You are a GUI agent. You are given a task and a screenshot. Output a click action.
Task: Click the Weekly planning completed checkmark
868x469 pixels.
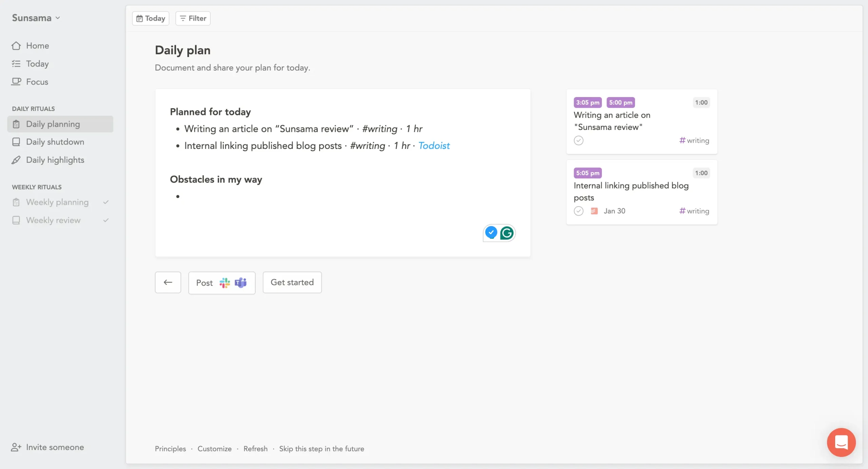click(106, 202)
